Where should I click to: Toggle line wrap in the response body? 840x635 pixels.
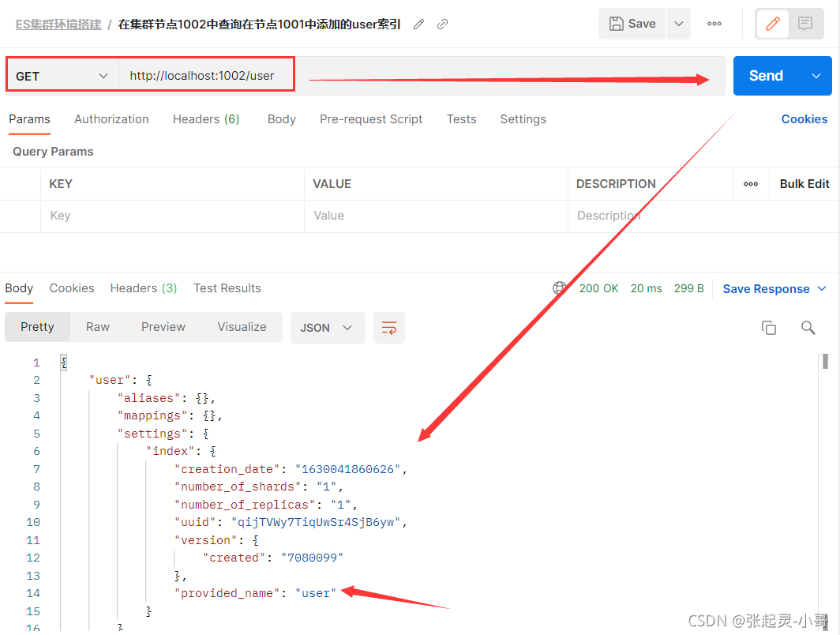click(389, 328)
